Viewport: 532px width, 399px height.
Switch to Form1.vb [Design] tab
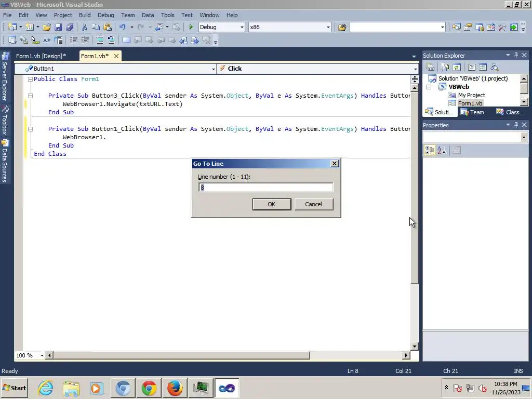(41, 56)
